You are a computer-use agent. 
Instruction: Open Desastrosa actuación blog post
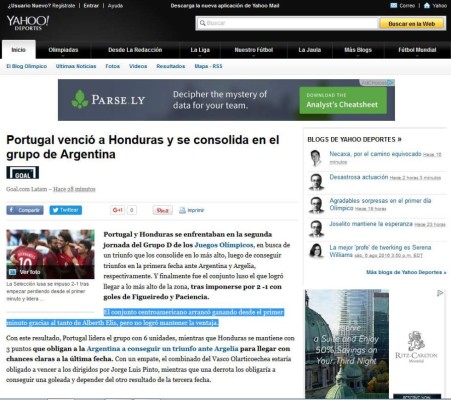click(359, 177)
